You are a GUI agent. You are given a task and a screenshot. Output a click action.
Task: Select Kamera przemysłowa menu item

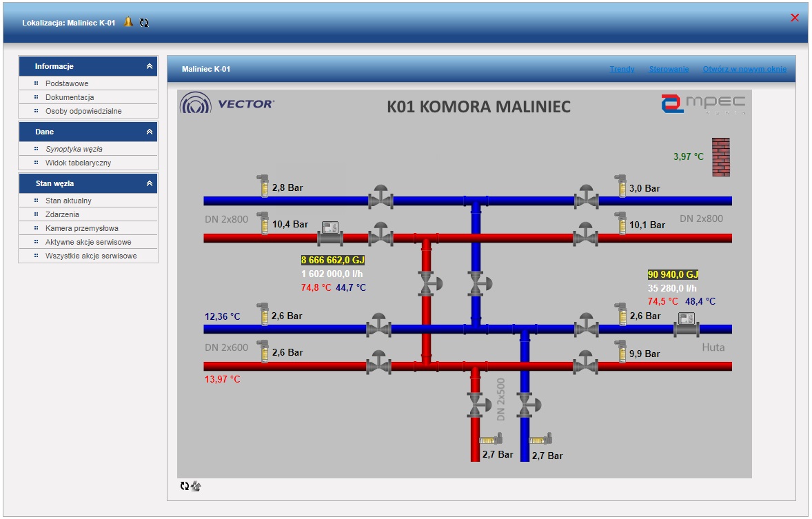81,228
